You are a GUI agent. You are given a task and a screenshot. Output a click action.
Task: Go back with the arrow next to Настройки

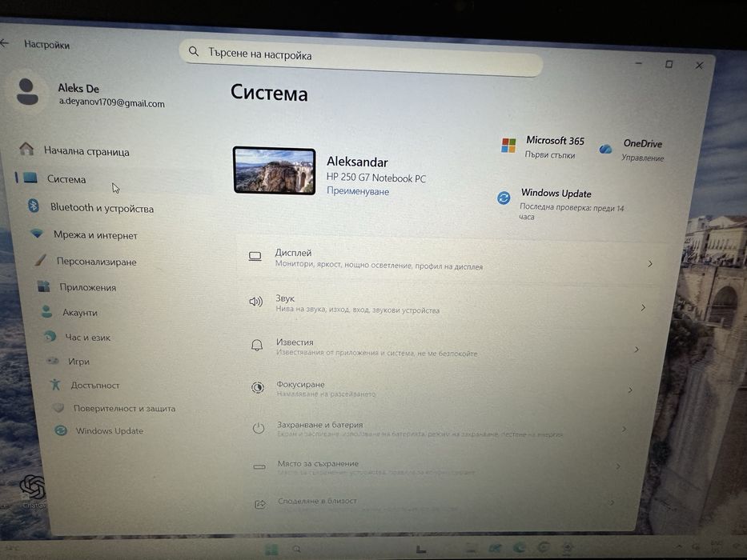click(4, 43)
